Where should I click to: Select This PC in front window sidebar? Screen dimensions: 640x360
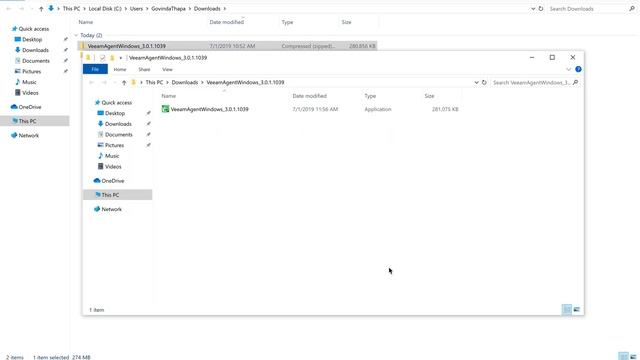click(118, 195)
